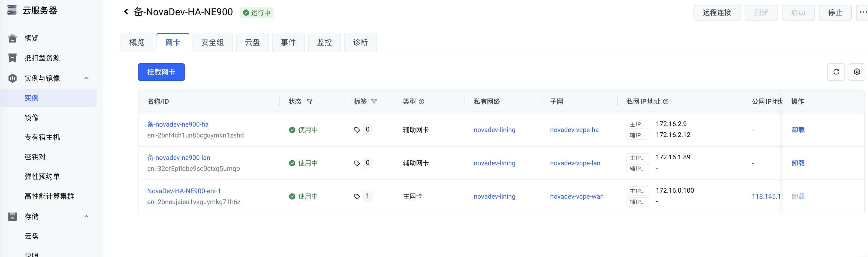Click the 实例与镜像 hexagon icon
This screenshot has height=257, width=868.
click(x=13, y=78)
